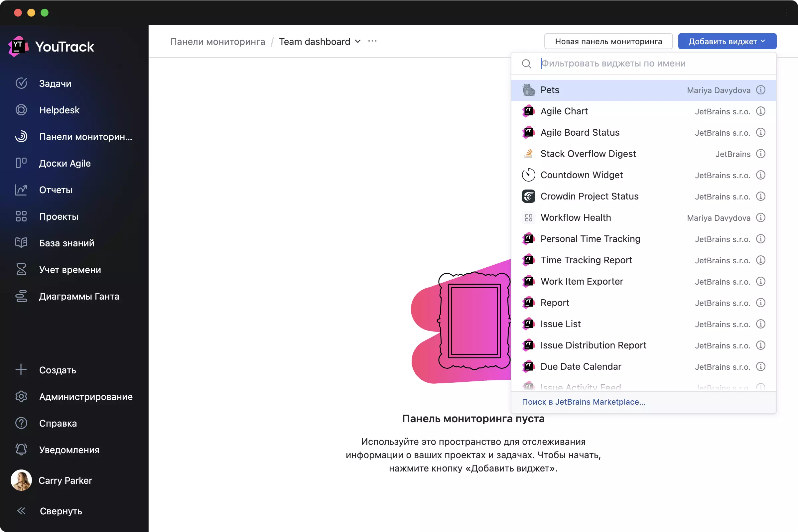Click info icon next to Countdown Widget
The height and width of the screenshot is (532, 798).
pyautogui.click(x=761, y=175)
